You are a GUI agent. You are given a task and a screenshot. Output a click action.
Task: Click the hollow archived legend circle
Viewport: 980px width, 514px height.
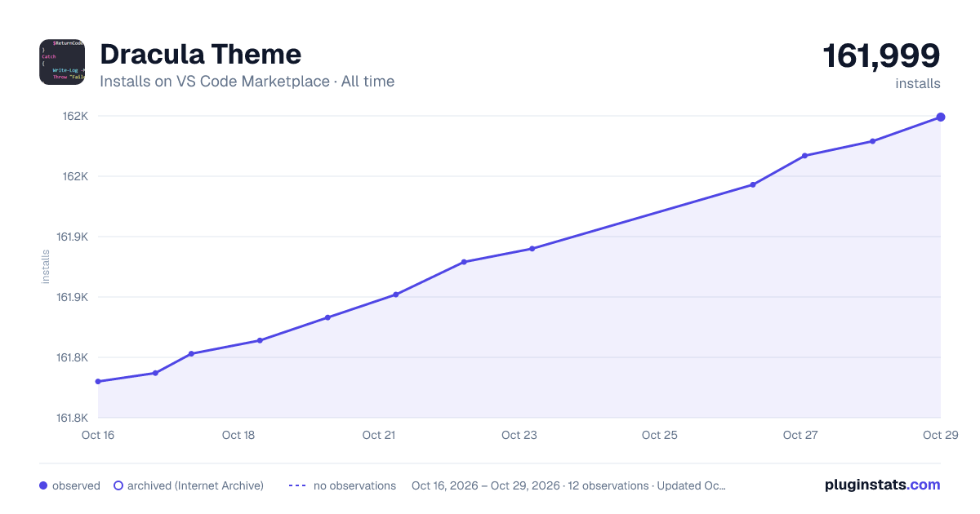[118, 485]
